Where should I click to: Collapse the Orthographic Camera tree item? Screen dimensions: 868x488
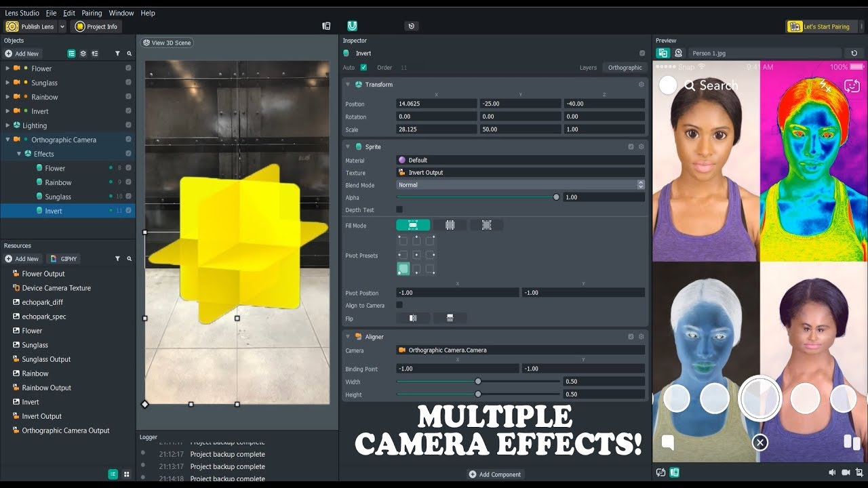pos(7,140)
